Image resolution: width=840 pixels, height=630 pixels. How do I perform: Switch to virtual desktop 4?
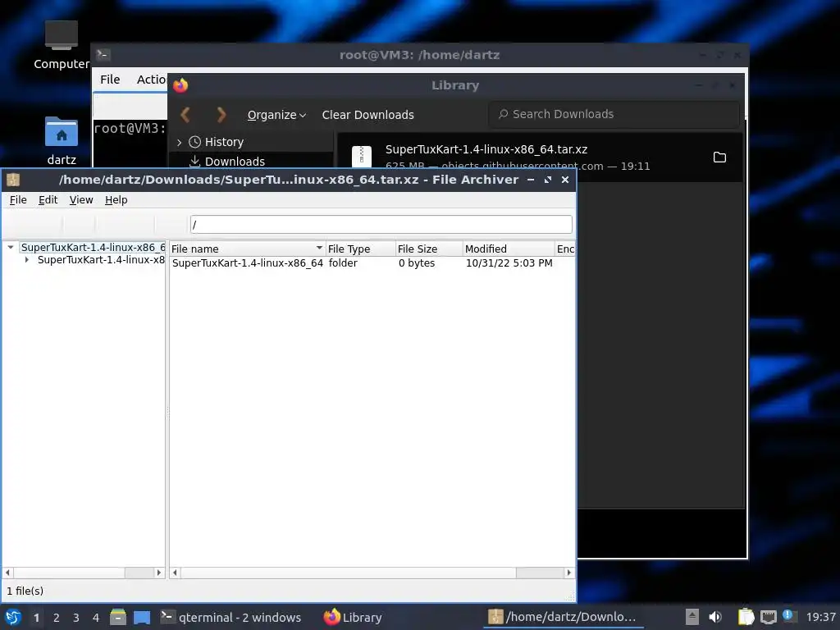pyautogui.click(x=96, y=618)
